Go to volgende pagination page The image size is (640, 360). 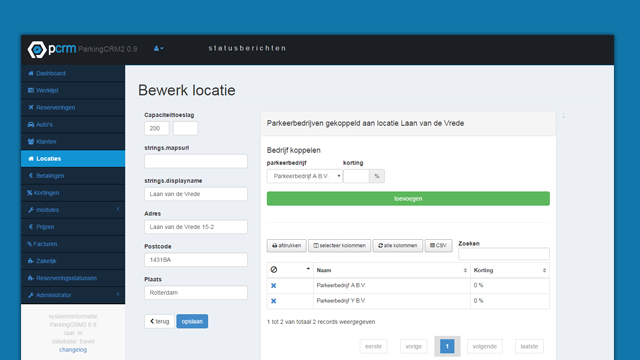click(x=484, y=347)
